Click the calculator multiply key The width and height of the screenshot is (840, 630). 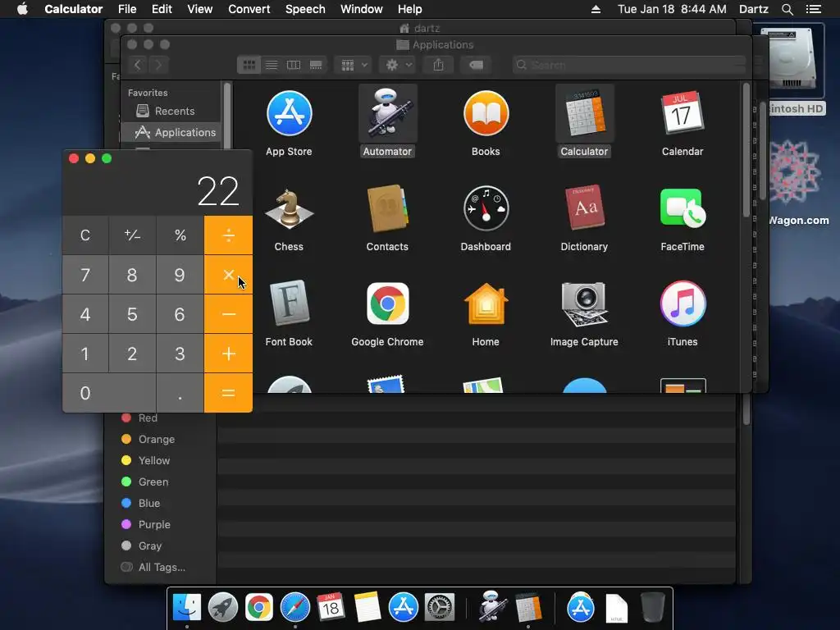click(228, 275)
